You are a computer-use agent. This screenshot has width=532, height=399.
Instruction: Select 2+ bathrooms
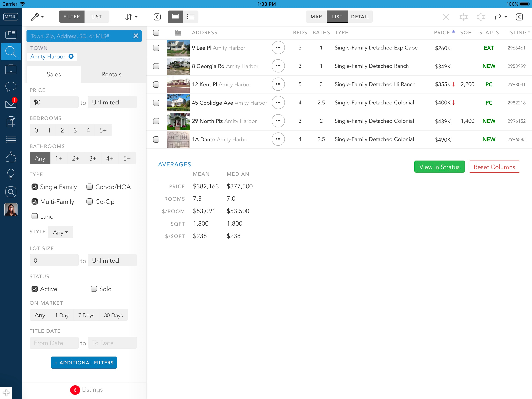click(x=76, y=158)
